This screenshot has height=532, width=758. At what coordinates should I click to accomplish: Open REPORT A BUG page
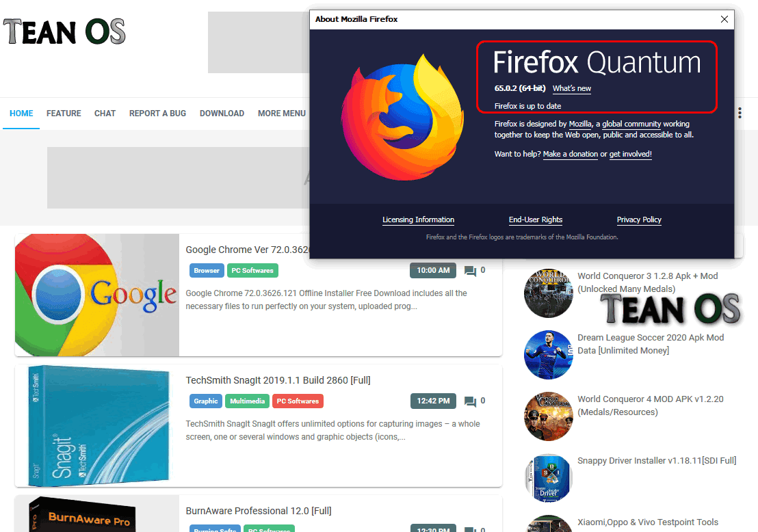[x=157, y=113]
